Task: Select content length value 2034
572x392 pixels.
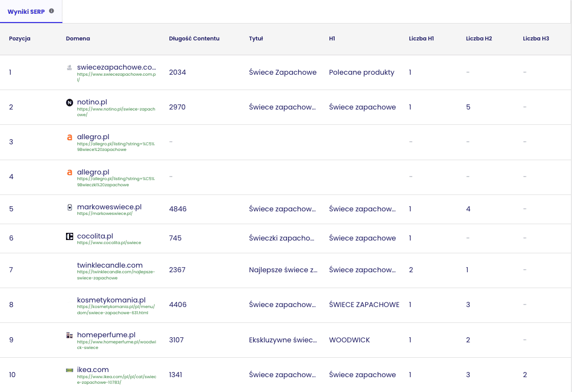Action: [178, 72]
